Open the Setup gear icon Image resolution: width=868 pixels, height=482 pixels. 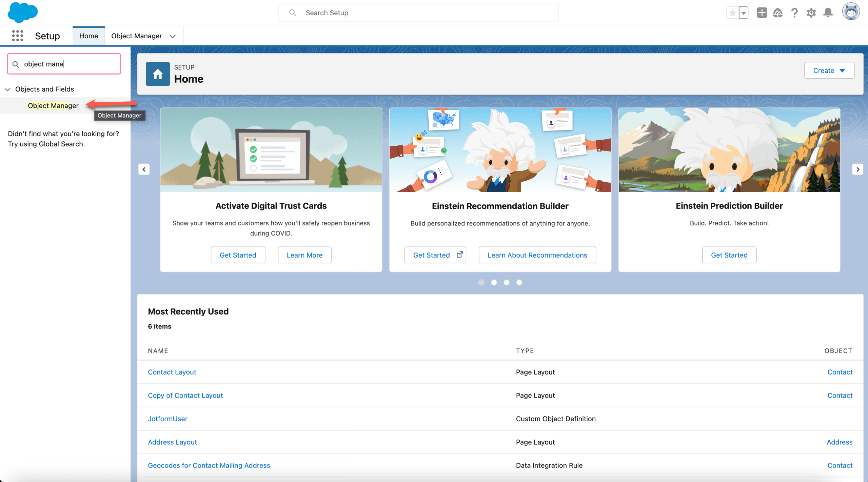811,13
